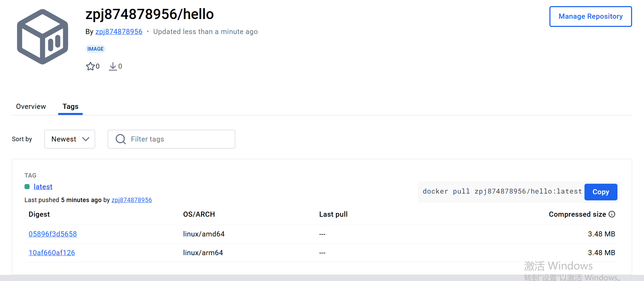Click the repository cube logo icon

click(43, 37)
